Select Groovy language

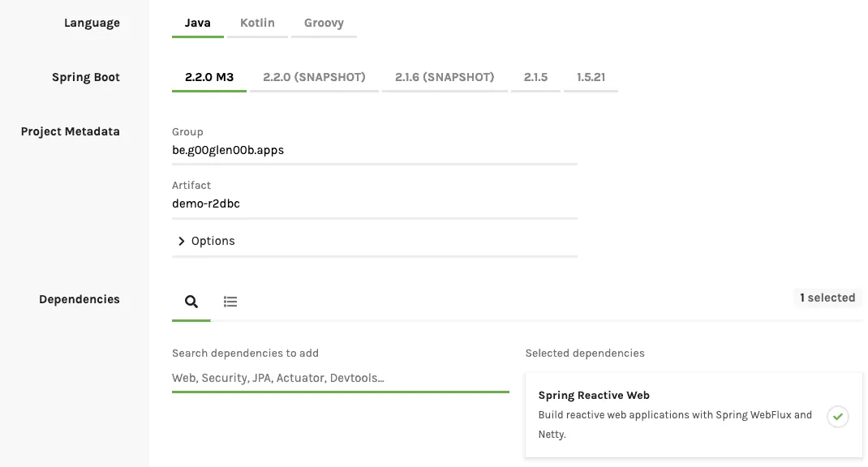[324, 24]
